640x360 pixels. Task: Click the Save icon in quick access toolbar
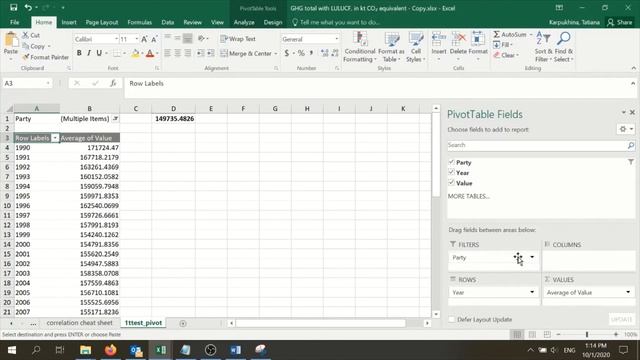[x=13, y=7]
